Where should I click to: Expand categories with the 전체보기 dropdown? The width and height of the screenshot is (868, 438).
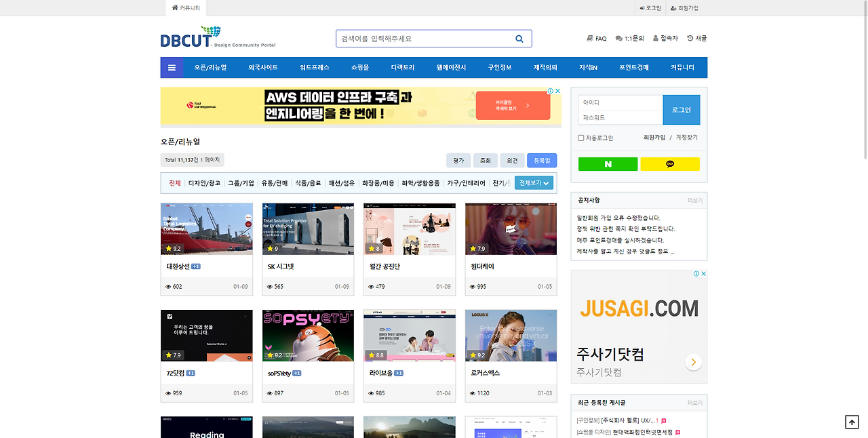tap(534, 183)
